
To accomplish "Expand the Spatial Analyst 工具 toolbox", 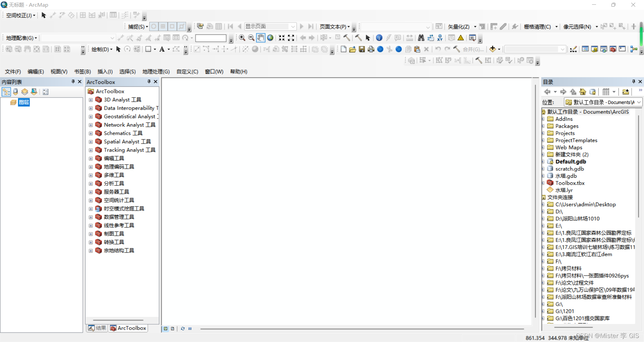I will (x=91, y=142).
